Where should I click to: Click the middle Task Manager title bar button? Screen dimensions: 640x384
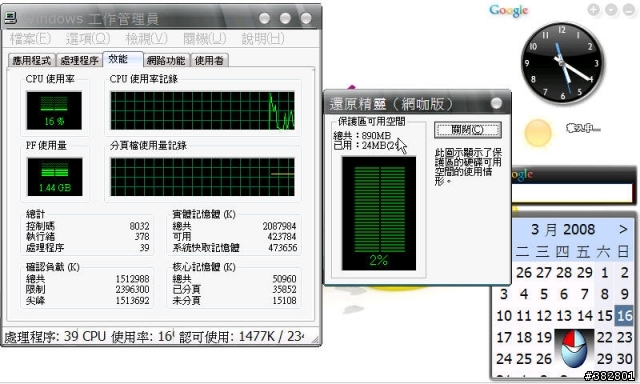click(x=285, y=18)
